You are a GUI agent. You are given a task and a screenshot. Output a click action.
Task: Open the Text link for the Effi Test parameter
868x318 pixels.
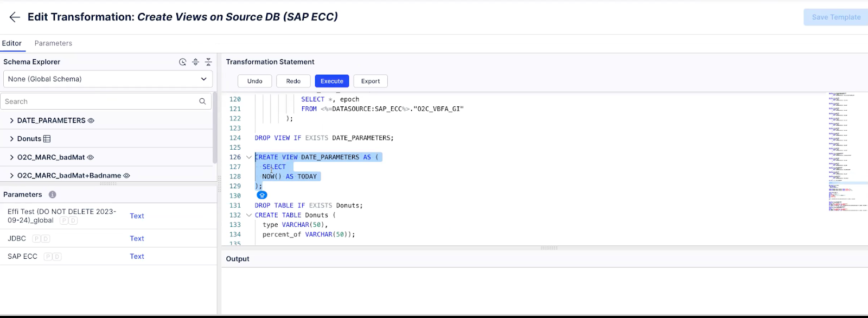[x=137, y=216]
